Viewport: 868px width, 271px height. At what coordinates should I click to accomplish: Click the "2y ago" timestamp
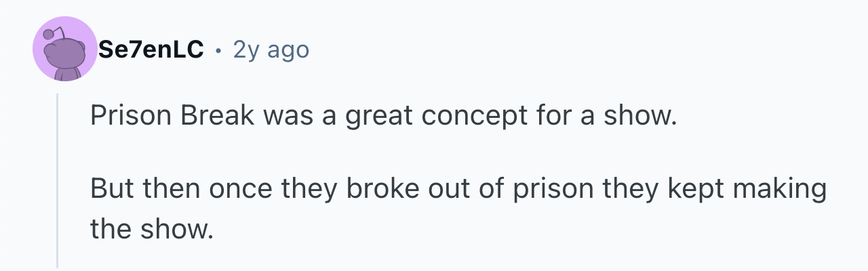271,49
